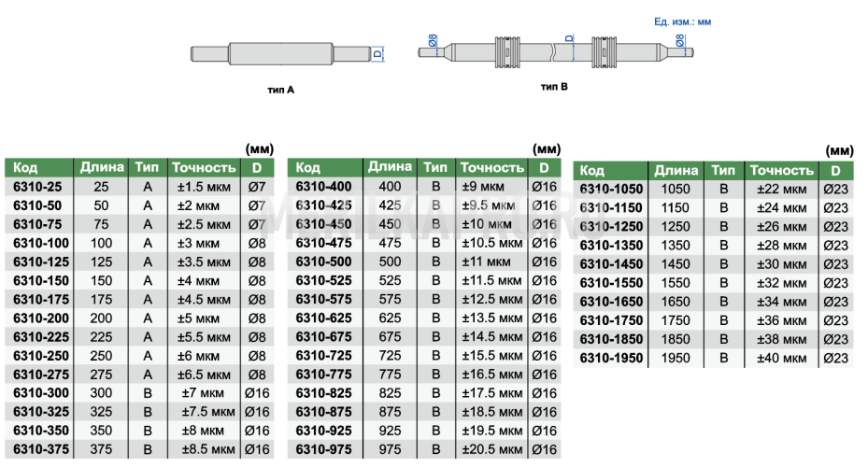Select code cell 6310-450
This screenshot has height=467, width=868.
coord(325,225)
